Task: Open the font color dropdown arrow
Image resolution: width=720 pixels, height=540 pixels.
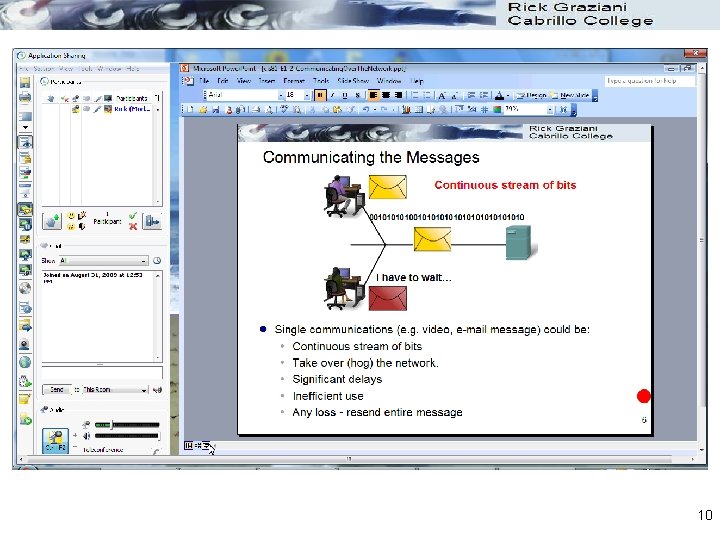Action: (508, 96)
